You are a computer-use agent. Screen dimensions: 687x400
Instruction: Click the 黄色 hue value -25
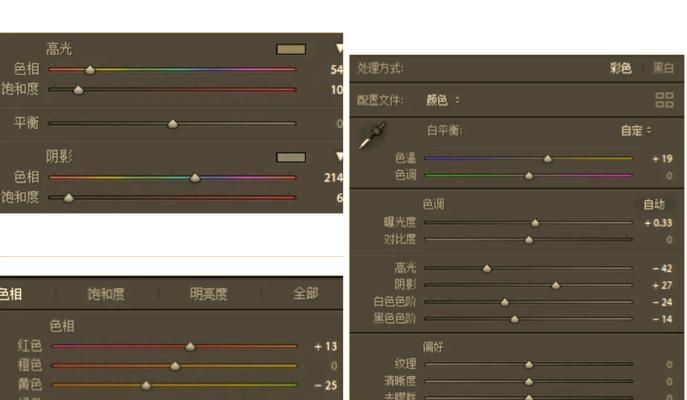pyautogui.click(x=326, y=385)
